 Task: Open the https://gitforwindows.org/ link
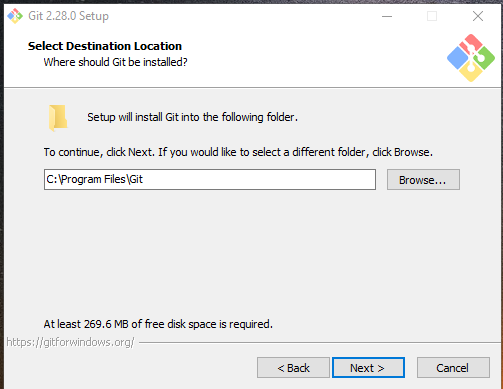click(x=70, y=342)
